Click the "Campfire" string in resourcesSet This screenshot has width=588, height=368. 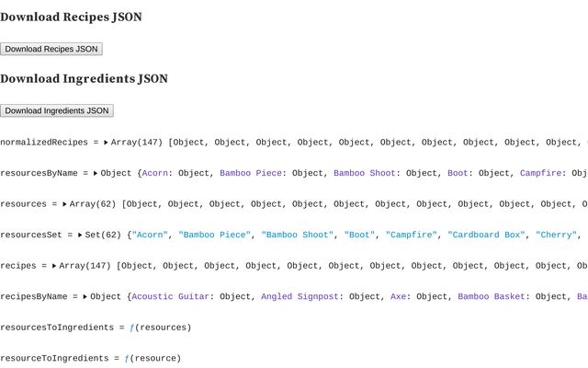[412, 235]
